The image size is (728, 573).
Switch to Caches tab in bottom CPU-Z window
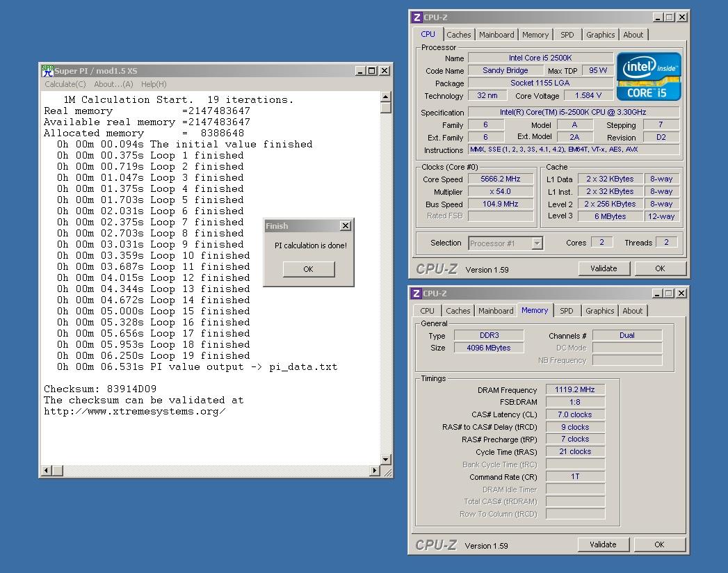click(x=458, y=311)
